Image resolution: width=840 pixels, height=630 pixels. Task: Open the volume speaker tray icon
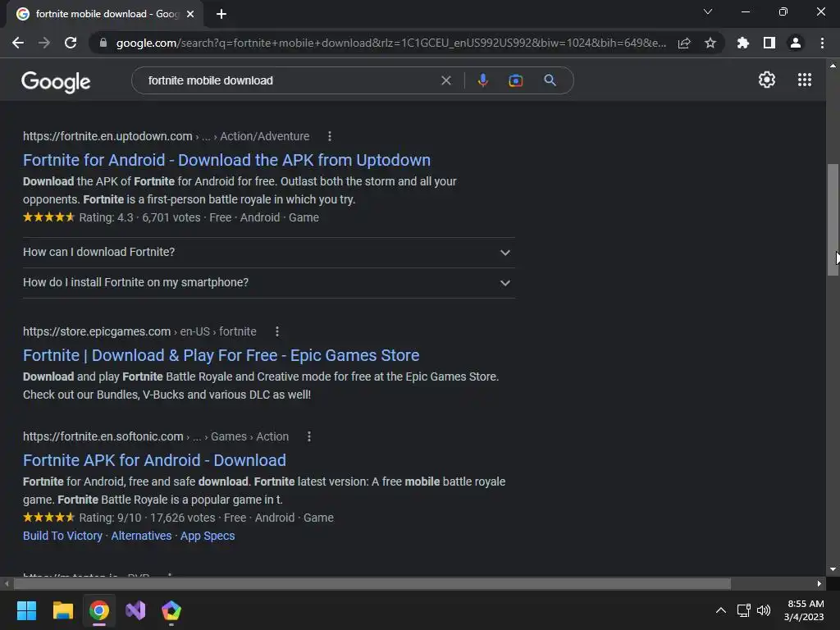(764, 610)
